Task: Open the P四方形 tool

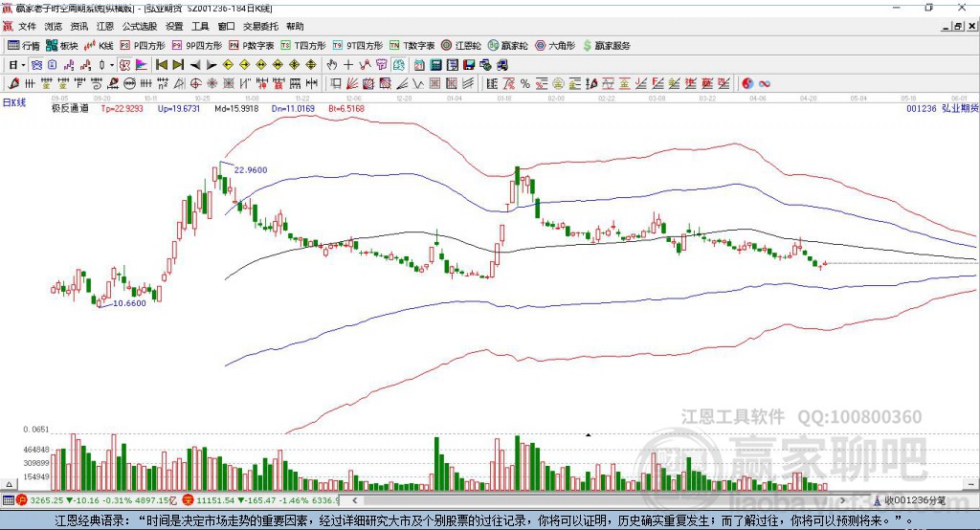Action: click(x=143, y=46)
